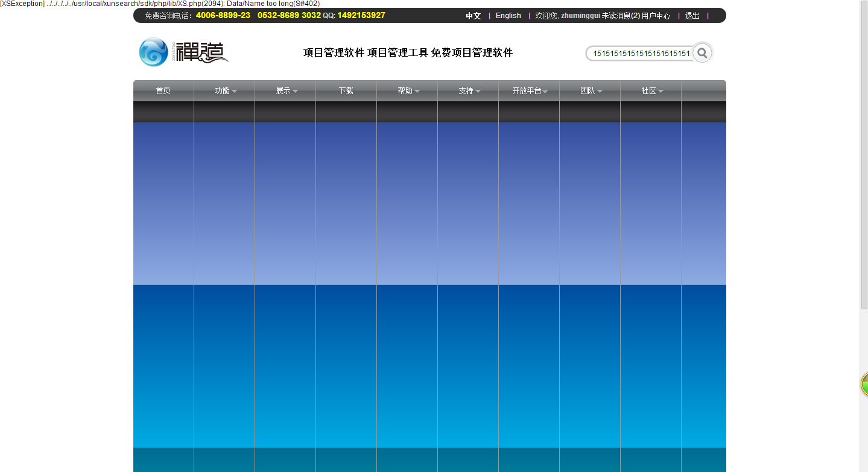Click the magnifier search icon
The height and width of the screenshot is (472, 868).
702,53
